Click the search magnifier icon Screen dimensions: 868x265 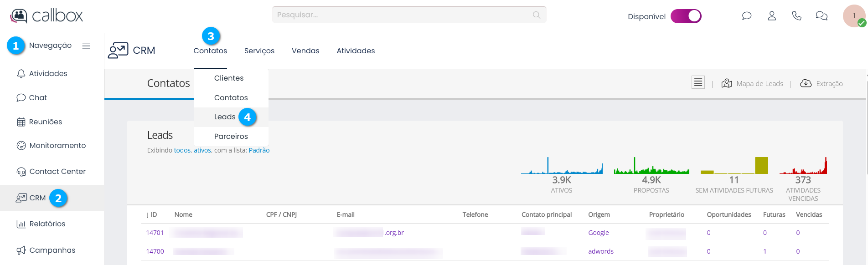click(537, 15)
